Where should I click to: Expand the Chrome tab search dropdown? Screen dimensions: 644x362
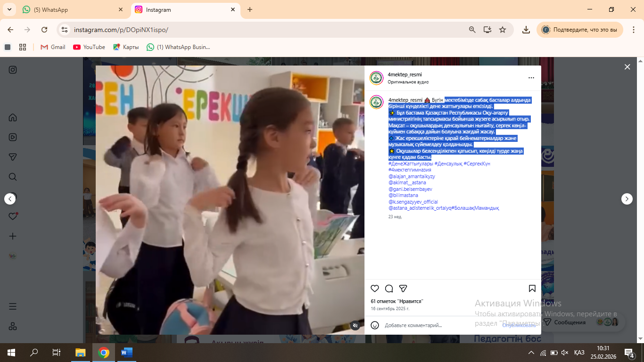10,9
